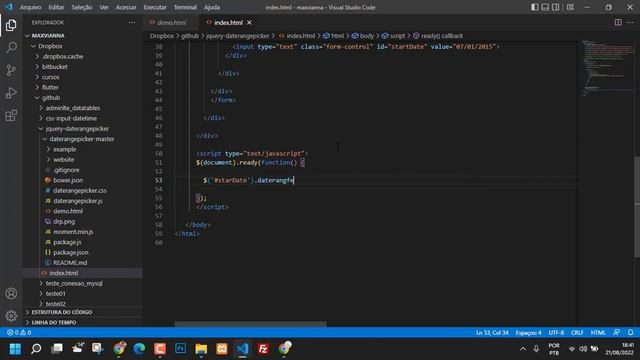The width and height of the screenshot is (640, 360).
Task: Show errors and warnings in status bar
Action: pyautogui.click(x=19, y=333)
